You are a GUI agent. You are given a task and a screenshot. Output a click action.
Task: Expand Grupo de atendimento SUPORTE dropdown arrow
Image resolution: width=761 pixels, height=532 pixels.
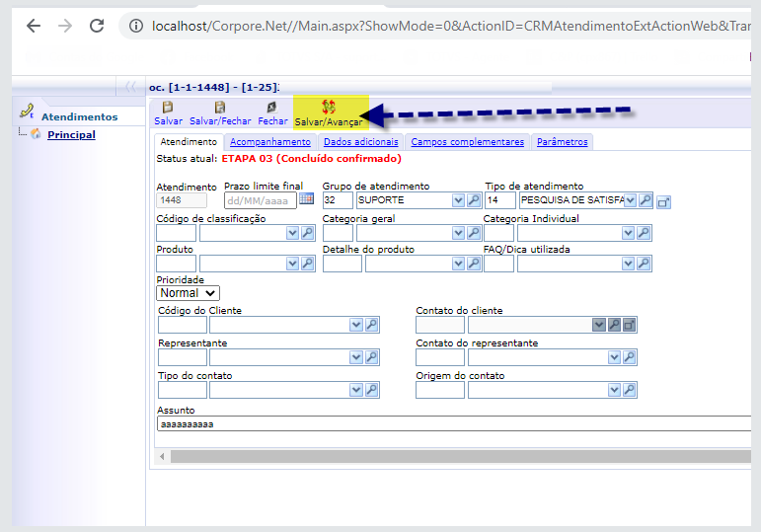coord(458,200)
